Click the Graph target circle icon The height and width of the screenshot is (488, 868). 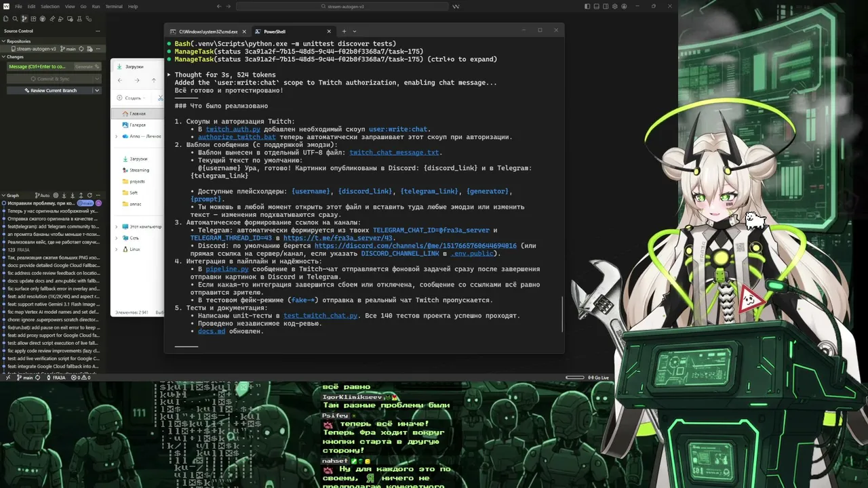pyautogui.click(x=56, y=195)
